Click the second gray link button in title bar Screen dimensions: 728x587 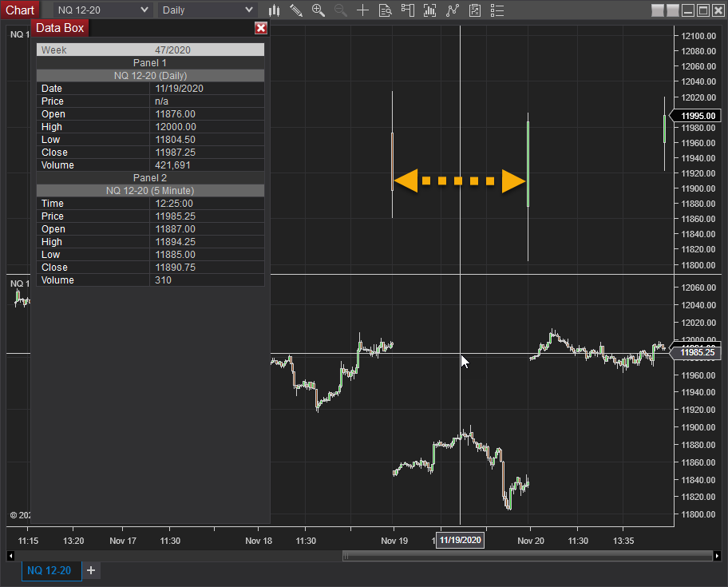click(x=673, y=10)
